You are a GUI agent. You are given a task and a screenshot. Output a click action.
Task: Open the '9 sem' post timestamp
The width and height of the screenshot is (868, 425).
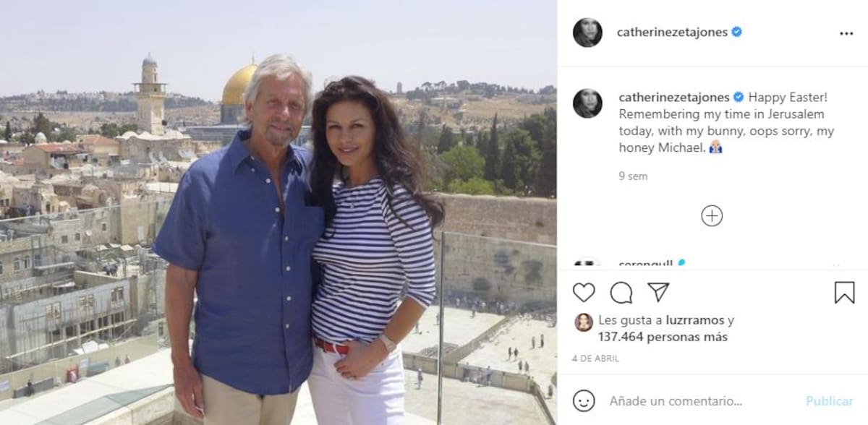tap(634, 176)
